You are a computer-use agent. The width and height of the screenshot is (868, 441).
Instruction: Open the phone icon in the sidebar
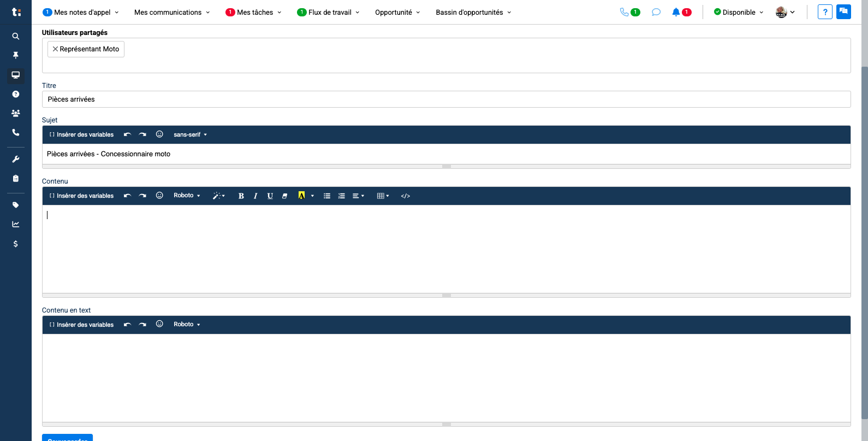coord(16,132)
